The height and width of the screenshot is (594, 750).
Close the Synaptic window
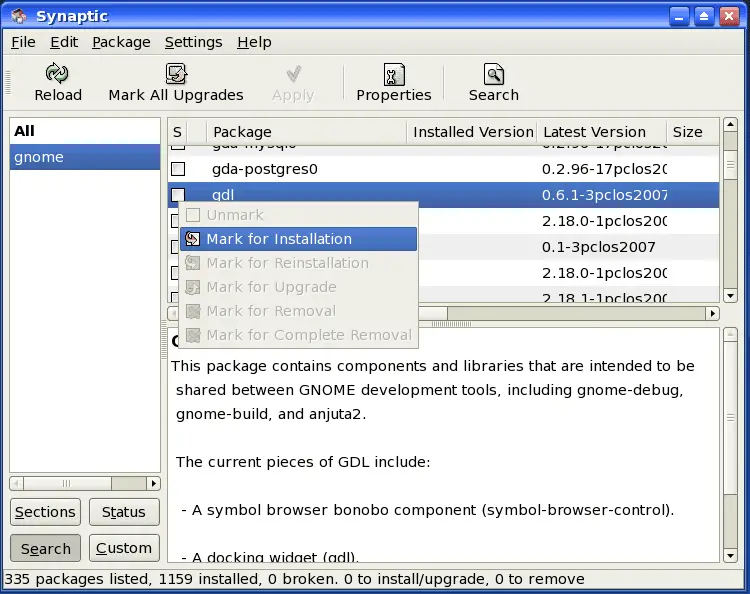coord(729,17)
